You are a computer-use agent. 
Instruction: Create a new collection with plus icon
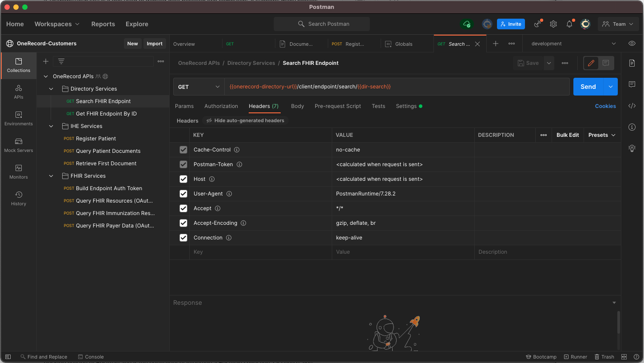tap(45, 61)
